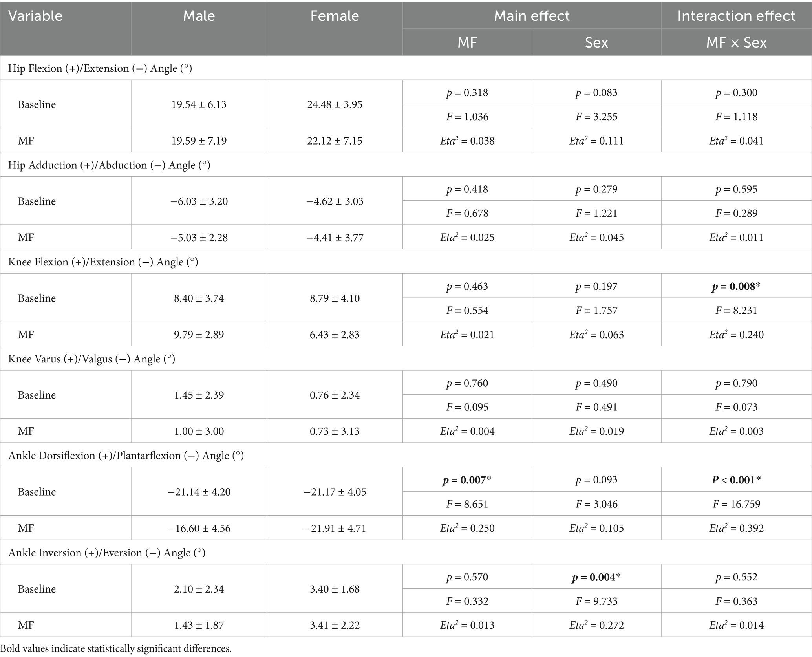Click the bold p = 0.004* cell
Viewport: 812px width, 657px height.
click(596, 577)
